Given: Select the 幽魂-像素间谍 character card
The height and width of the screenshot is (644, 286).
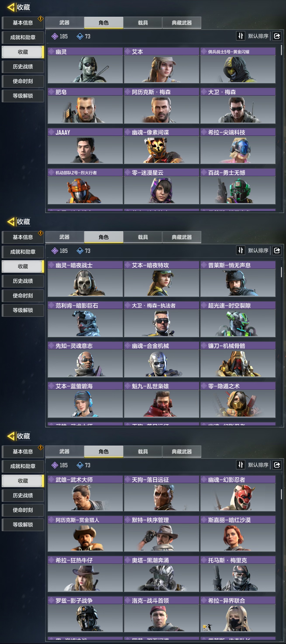Looking at the screenshot, I should tap(161, 146).
